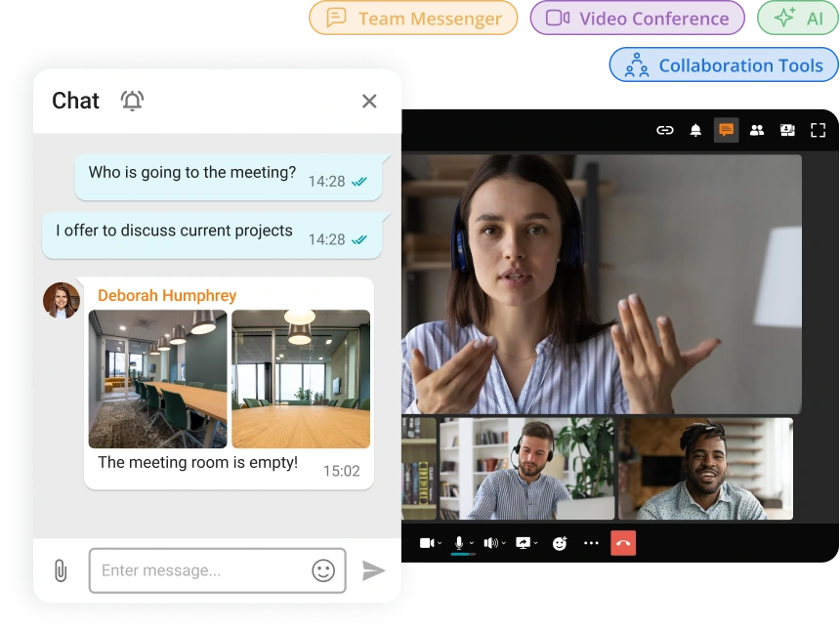
Task: Toggle the orange chat panel button
Action: (726, 130)
